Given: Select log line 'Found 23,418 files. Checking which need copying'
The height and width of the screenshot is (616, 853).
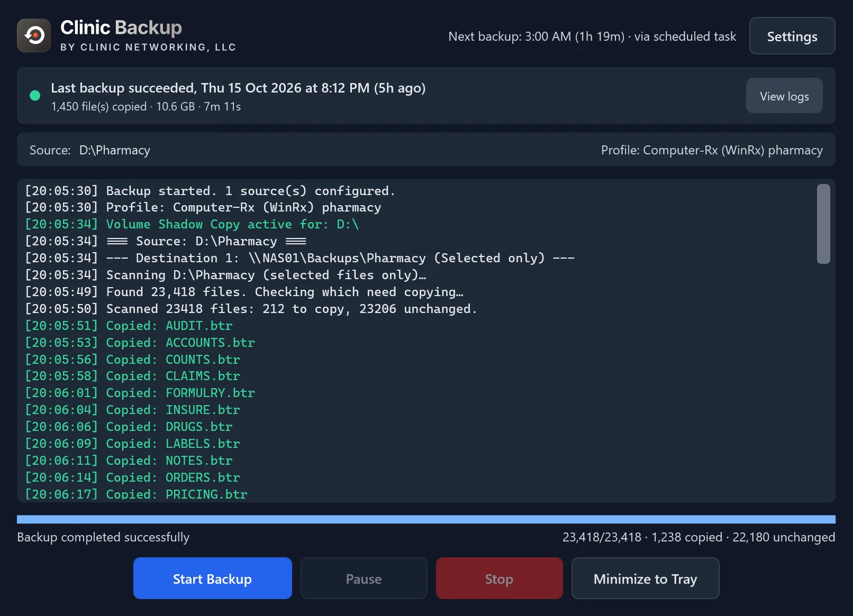Looking at the screenshot, I should 244,292.
